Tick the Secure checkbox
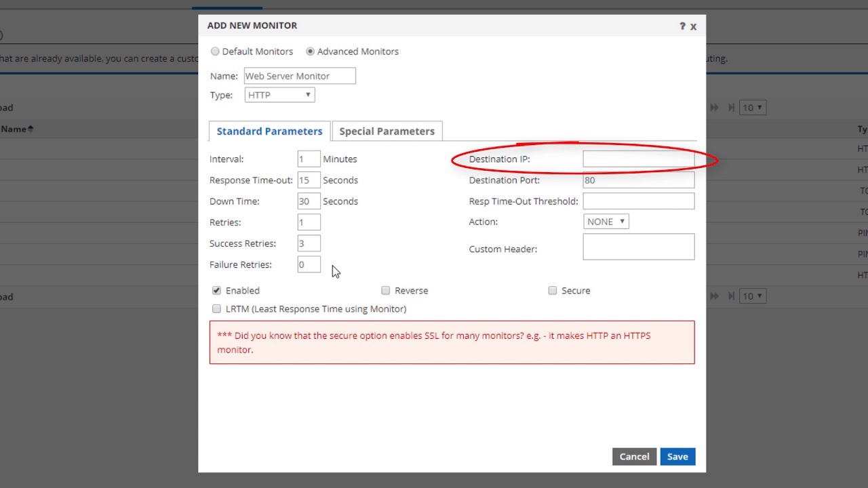 [553, 290]
